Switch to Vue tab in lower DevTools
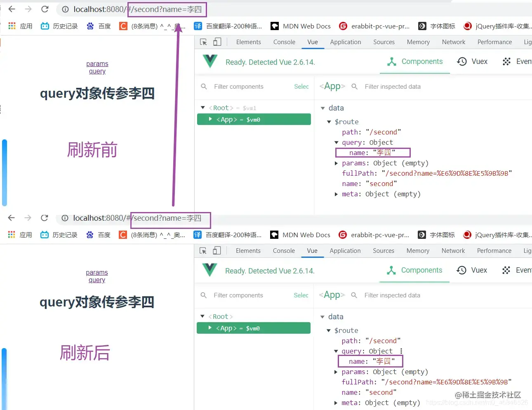Image resolution: width=532 pixels, height=410 pixels. [x=312, y=251]
